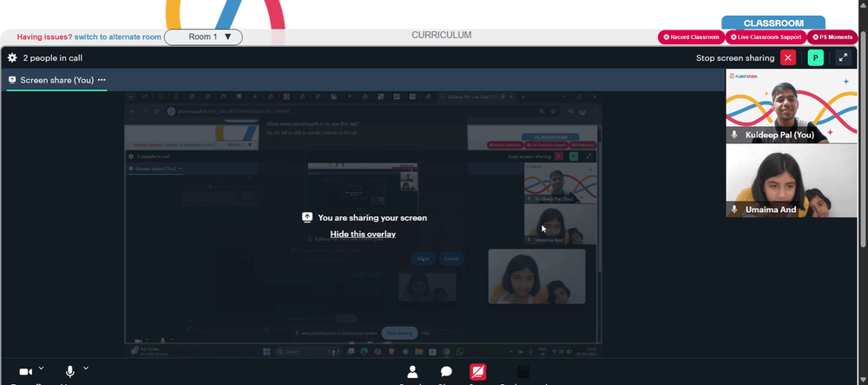Click the Live Classroom Support button
The width and height of the screenshot is (868, 385).
pyautogui.click(x=766, y=37)
